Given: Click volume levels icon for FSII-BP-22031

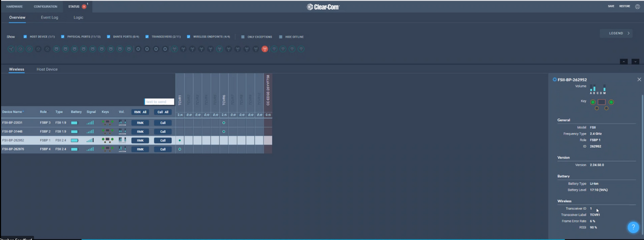Looking at the screenshot, I should click(x=122, y=123).
